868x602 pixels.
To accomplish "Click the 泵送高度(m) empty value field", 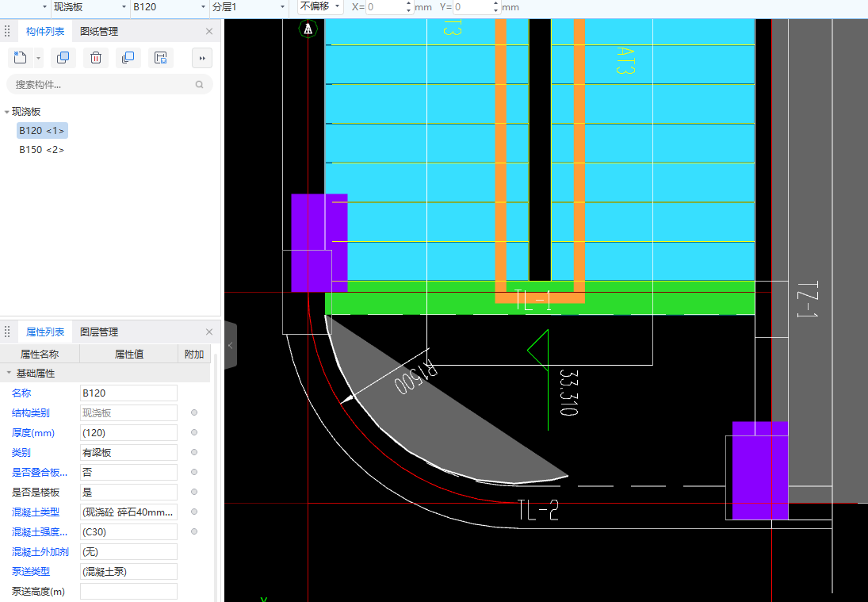I will pos(128,592).
